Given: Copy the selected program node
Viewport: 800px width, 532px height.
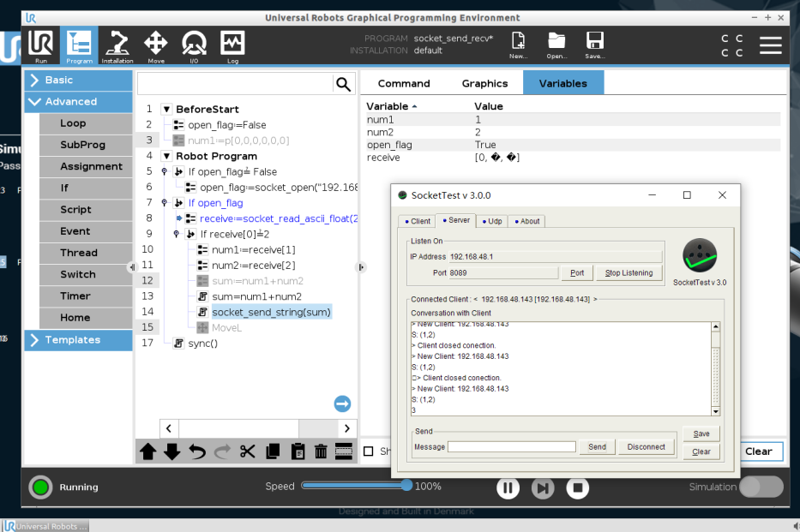Looking at the screenshot, I should tap(273, 451).
